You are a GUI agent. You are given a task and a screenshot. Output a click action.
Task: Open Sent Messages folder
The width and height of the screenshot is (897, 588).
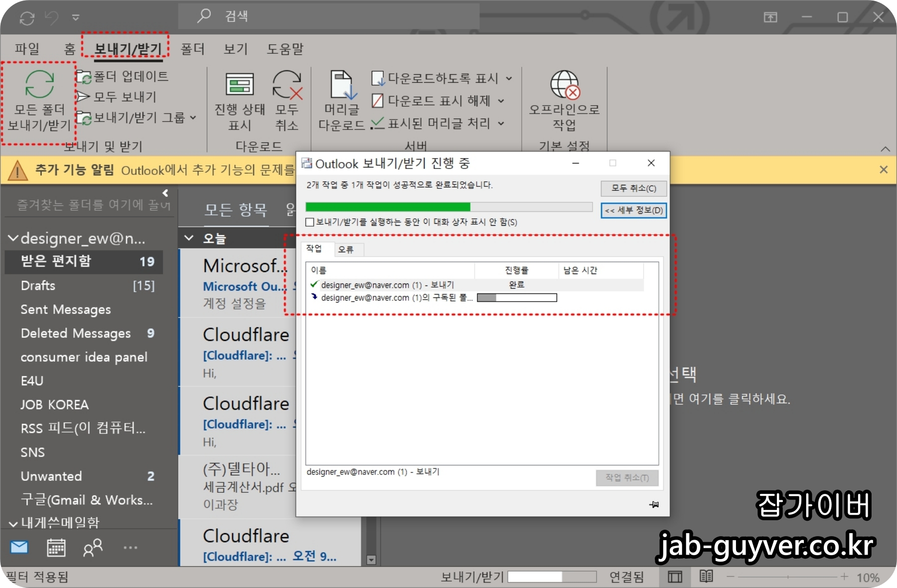84,309
